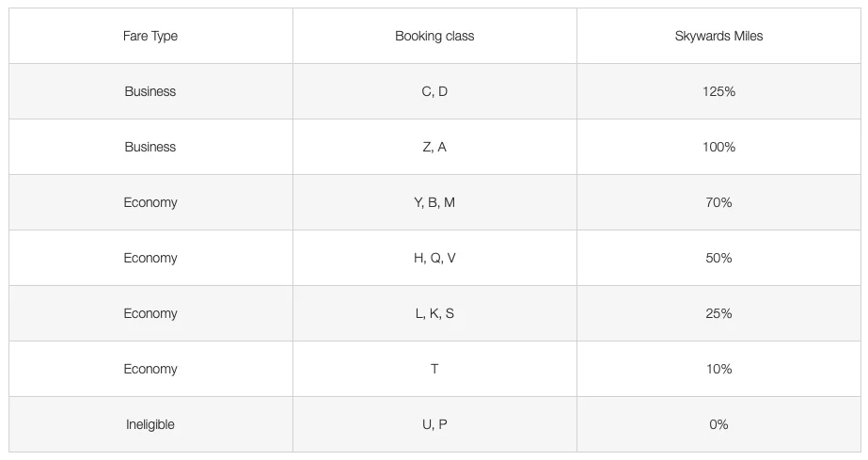
Task: Click the 125% Skywards Miles value
Action: [x=718, y=91]
